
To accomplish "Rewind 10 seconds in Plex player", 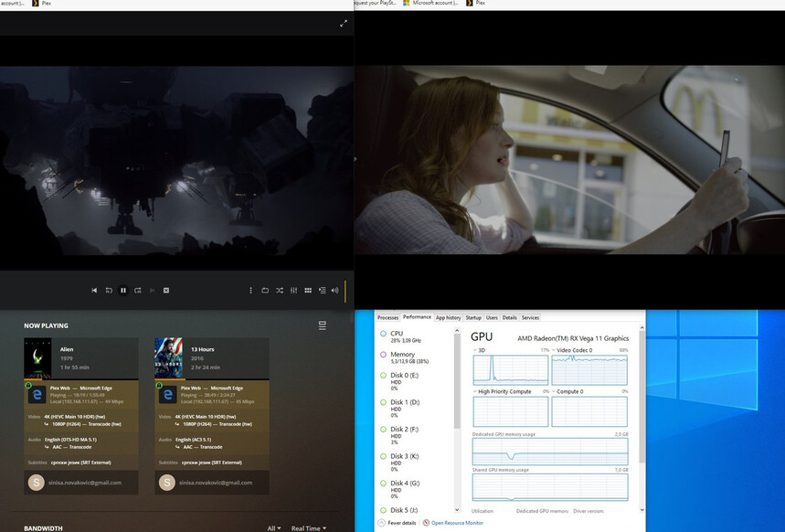I will click(x=109, y=291).
